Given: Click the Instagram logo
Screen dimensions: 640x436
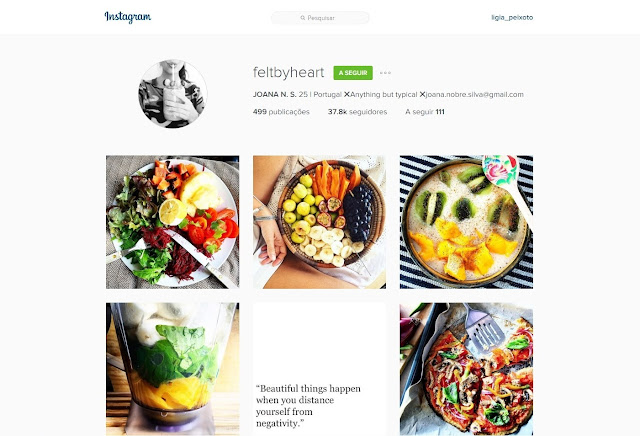Looking at the screenshot, I should 128,17.
